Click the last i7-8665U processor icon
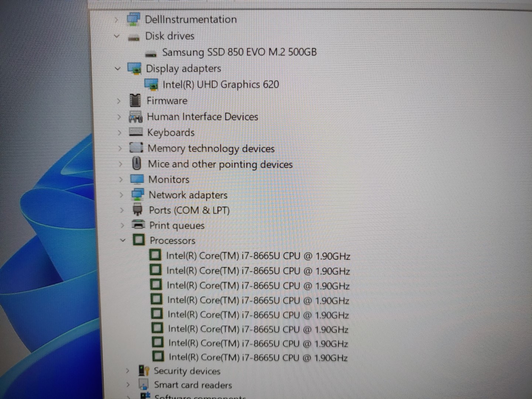 (x=158, y=357)
